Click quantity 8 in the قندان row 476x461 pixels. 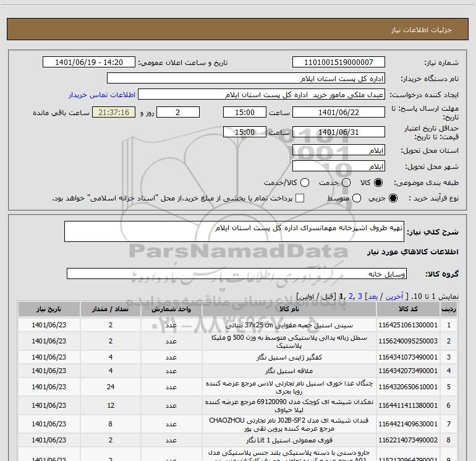tap(111, 424)
